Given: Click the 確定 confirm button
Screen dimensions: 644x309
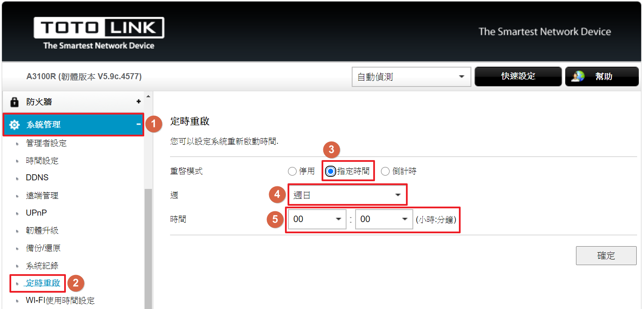Looking at the screenshot, I should coord(606,256).
